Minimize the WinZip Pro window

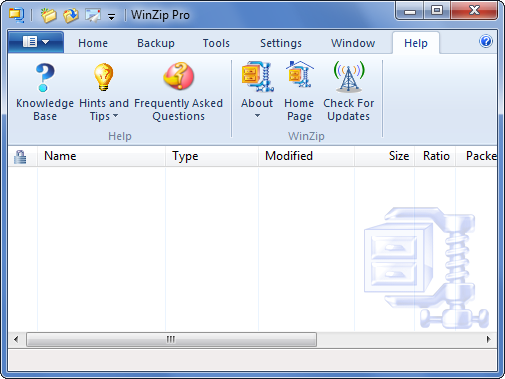410,11
